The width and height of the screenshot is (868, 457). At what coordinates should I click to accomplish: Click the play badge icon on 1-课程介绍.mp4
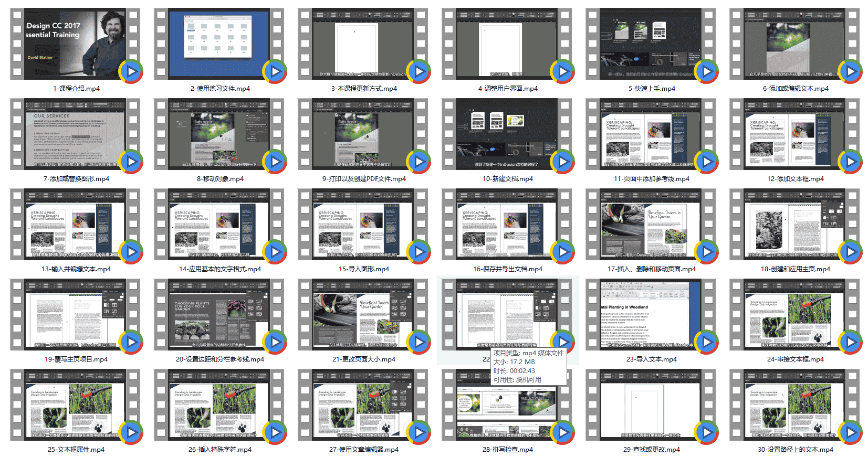(x=131, y=71)
